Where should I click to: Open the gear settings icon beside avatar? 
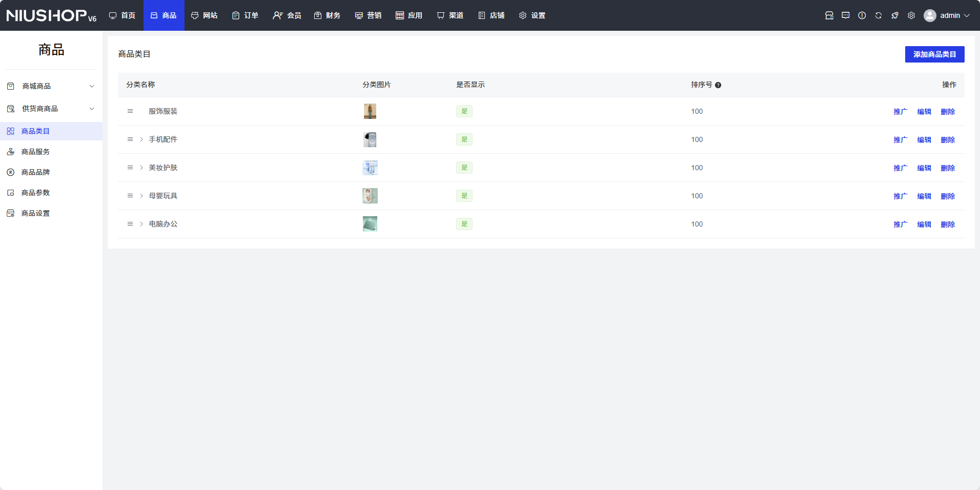point(911,15)
